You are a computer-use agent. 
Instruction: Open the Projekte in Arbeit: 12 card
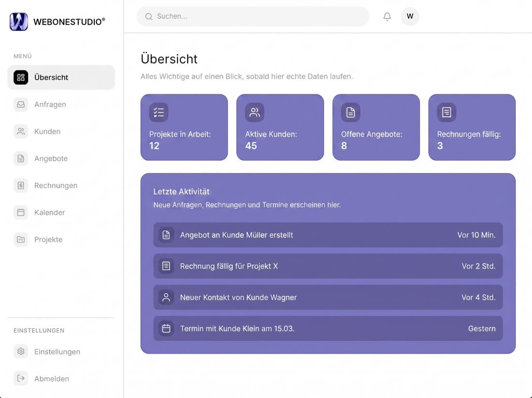click(184, 127)
